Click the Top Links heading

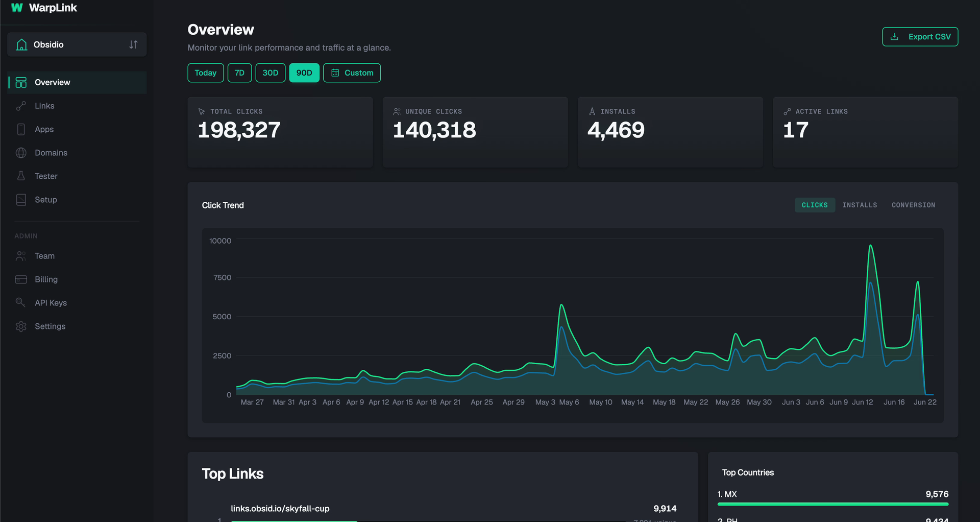233,474
